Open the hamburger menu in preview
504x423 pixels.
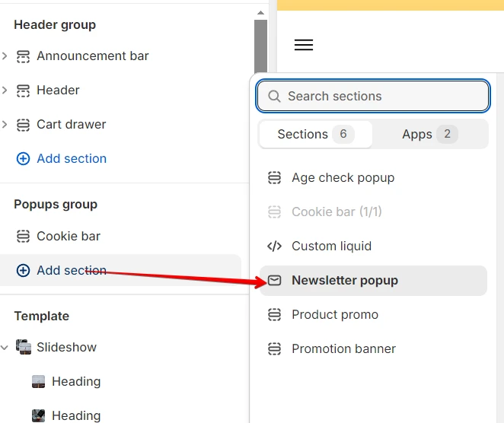coord(304,45)
